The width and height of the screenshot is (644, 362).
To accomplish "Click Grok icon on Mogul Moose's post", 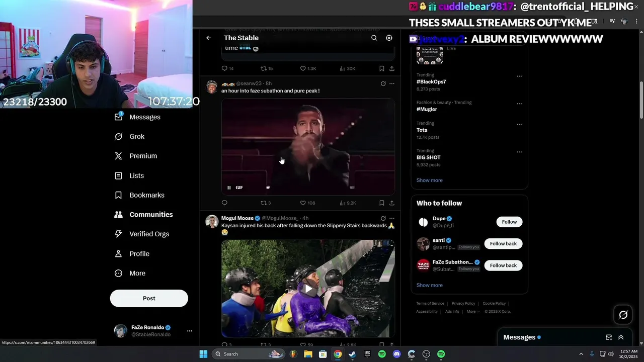I will 383,218.
